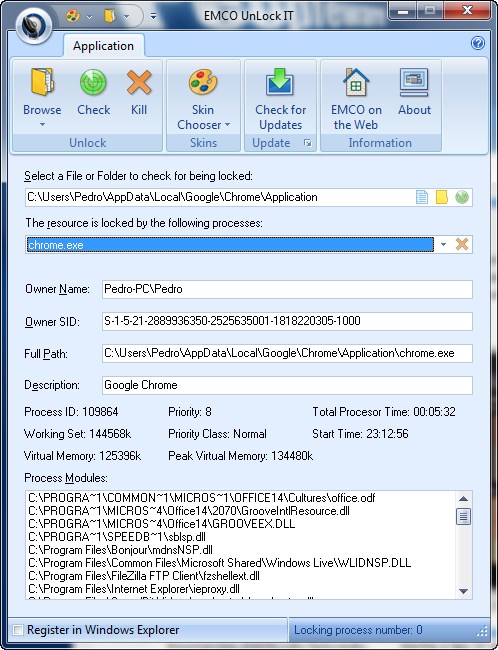Click the Full Path field
Image resolution: width=498 pixels, height=650 pixels.
point(287,353)
